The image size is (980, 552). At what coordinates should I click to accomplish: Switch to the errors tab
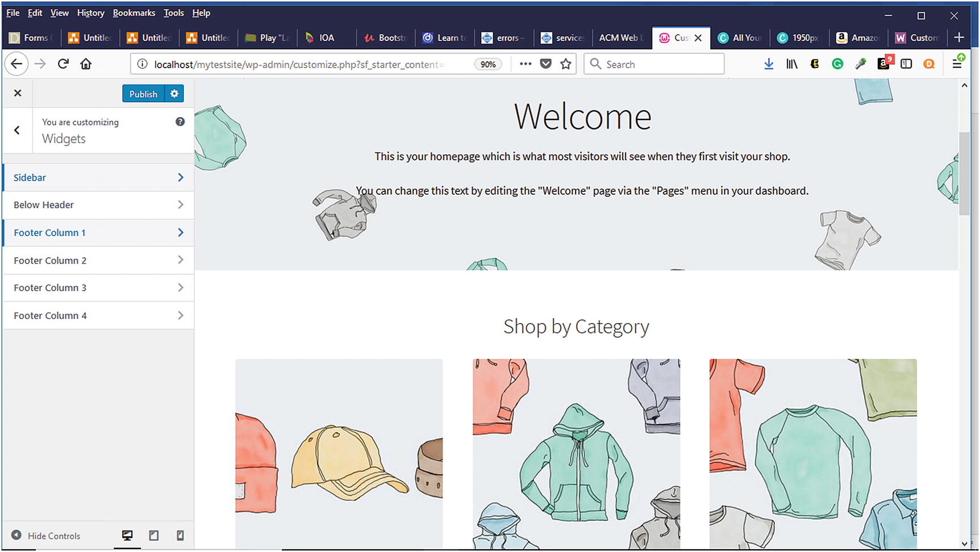click(x=504, y=38)
